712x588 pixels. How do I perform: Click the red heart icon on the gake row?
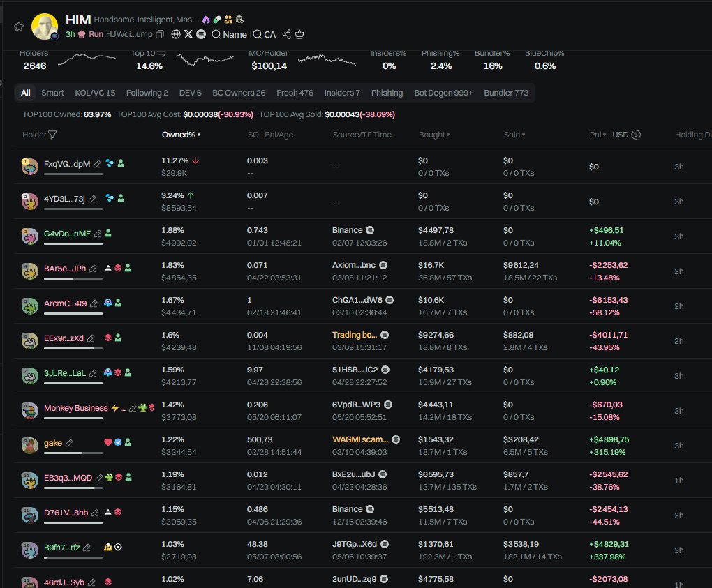108,442
